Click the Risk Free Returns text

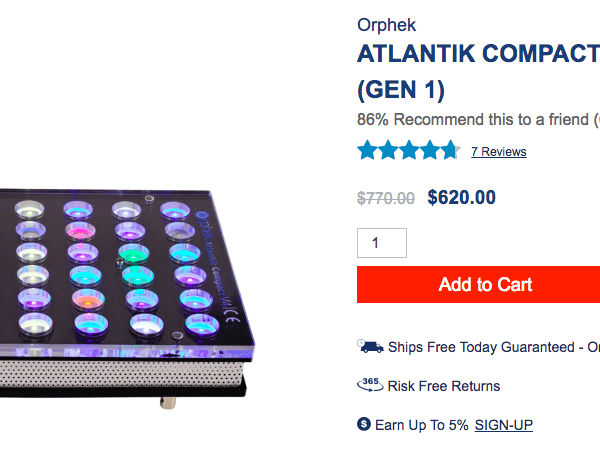tap(443, 386)
